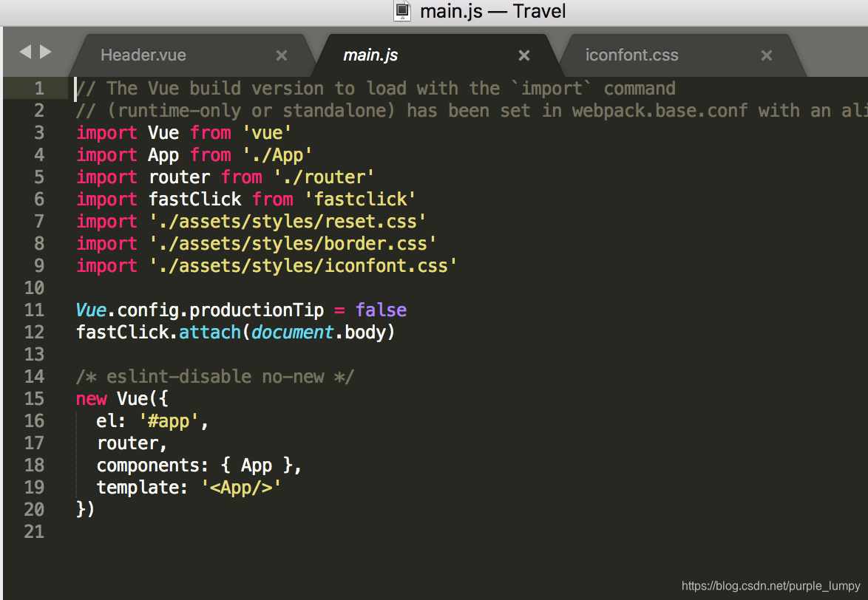Click line number 1 in the gutter
The width and height of the screenshot is (868, 600).
39,89
